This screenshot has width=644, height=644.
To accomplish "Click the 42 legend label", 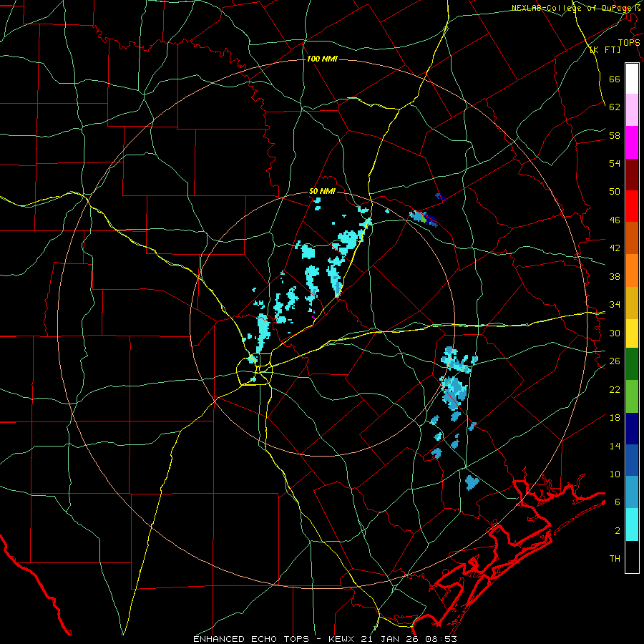I will [x=615, y=248].
